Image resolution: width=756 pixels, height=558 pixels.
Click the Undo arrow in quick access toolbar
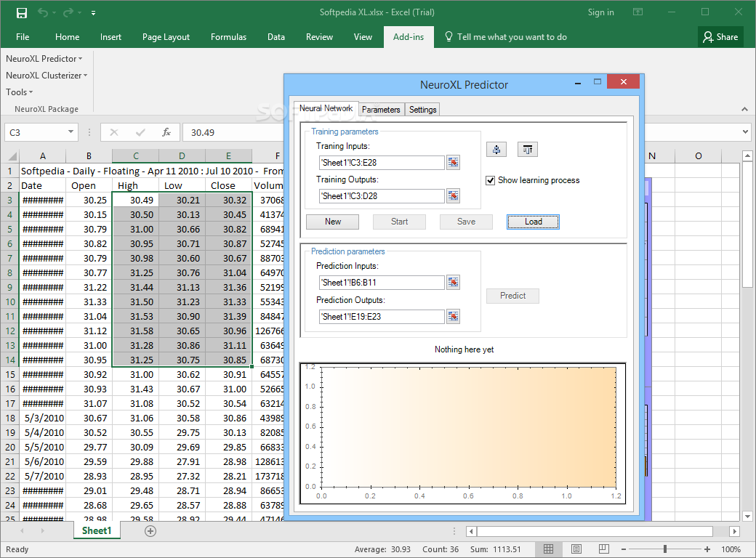pos(43,12)
